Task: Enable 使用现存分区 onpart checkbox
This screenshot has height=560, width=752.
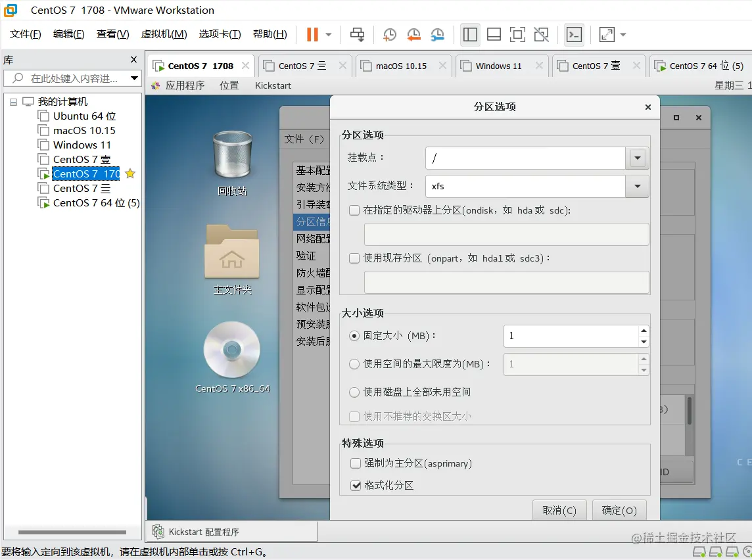Action: 354,258
